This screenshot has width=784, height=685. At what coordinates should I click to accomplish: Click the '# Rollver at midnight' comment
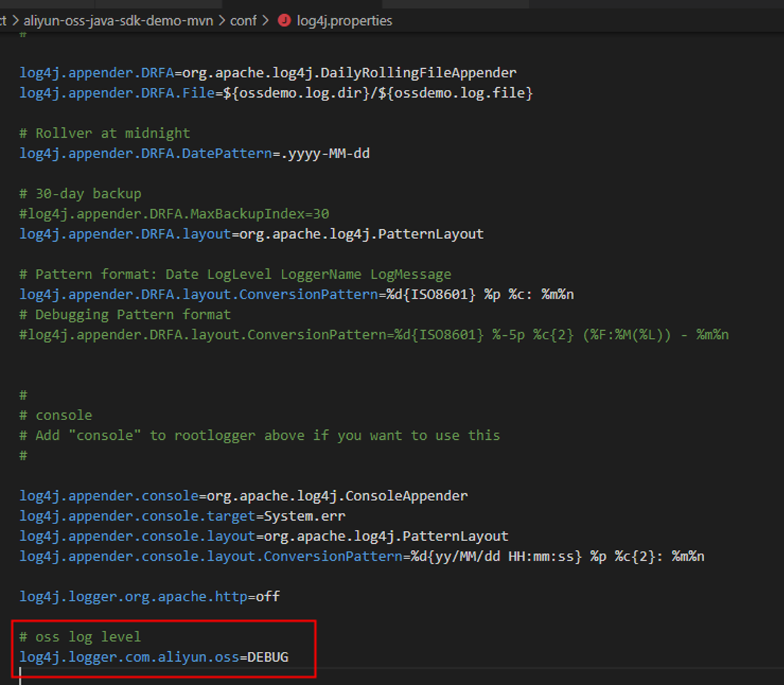click(x=105, y=133)
